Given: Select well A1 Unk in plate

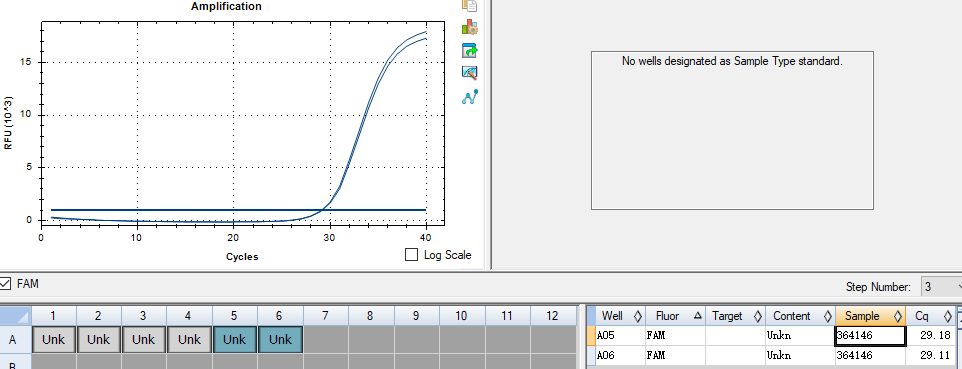Looking at the screenshot, I should coord(53,340).
